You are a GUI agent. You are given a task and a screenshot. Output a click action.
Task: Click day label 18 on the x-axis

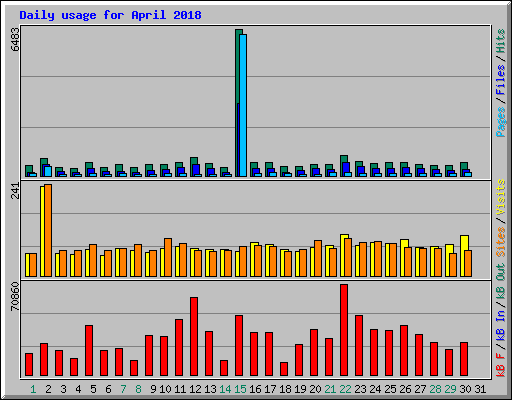(x=285, y=389)
